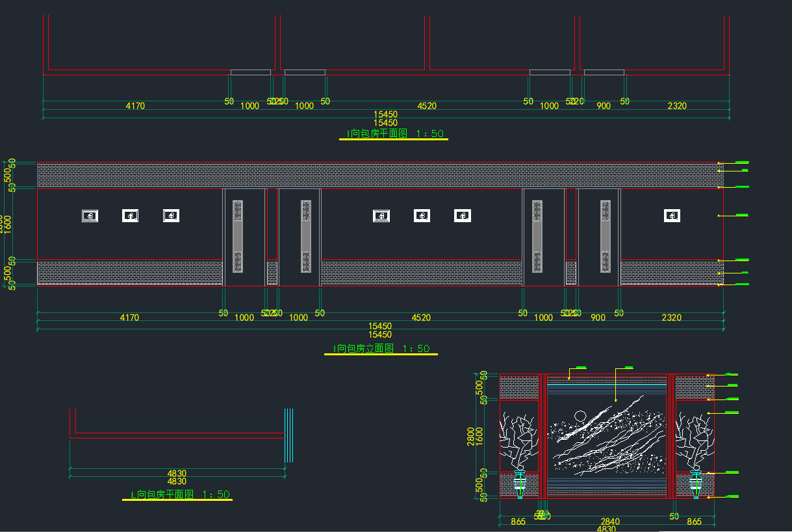The height and width of the screenshot is (532, 792).
Task: Click the middle picture frame of the center wall group
Action: click(x=422, y=216)
